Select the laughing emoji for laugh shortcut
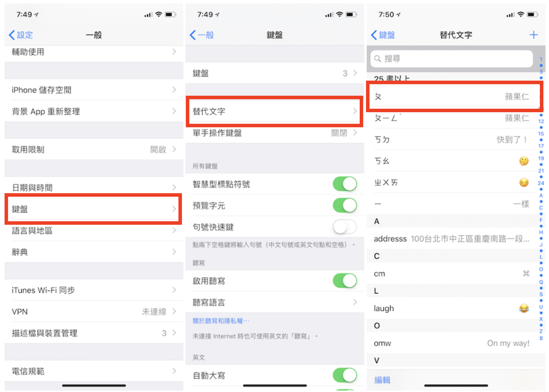This screenshot has height=392, width=549. [x=524, y=309]
